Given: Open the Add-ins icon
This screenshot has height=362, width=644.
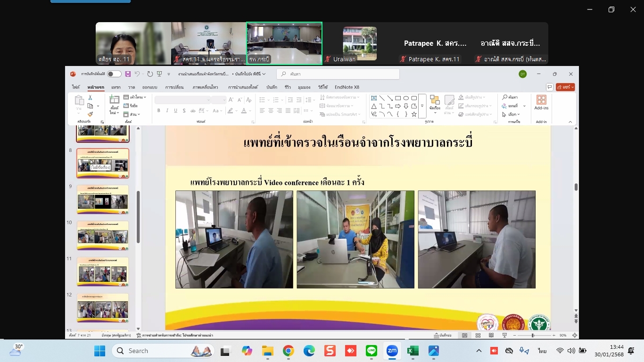Looking at the screenshot, I should click(x=541, y=103).
